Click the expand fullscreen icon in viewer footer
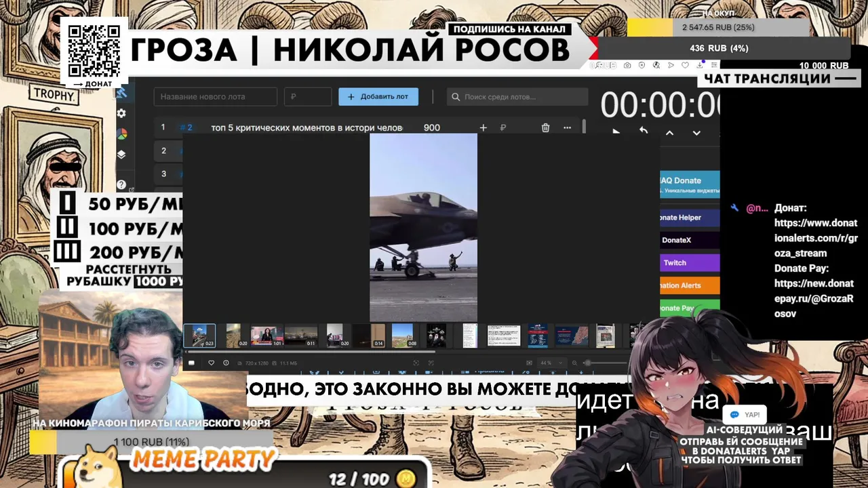Image resolution: width=868 pixels, height=488 pixels. coord(431,363)
